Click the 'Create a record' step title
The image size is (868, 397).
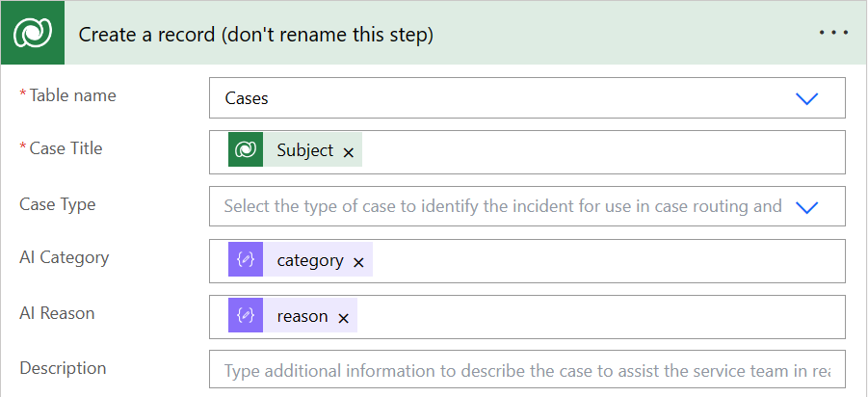(255, 35)
